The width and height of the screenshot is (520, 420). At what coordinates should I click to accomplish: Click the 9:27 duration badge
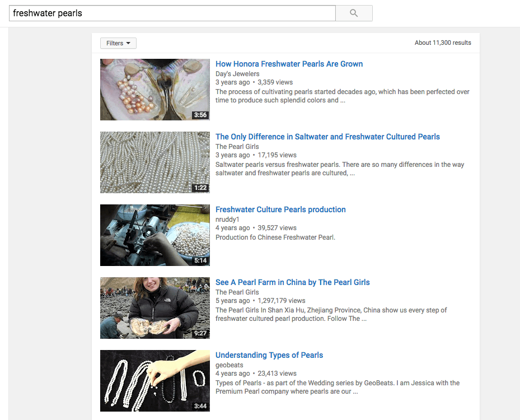click(200, 333)
